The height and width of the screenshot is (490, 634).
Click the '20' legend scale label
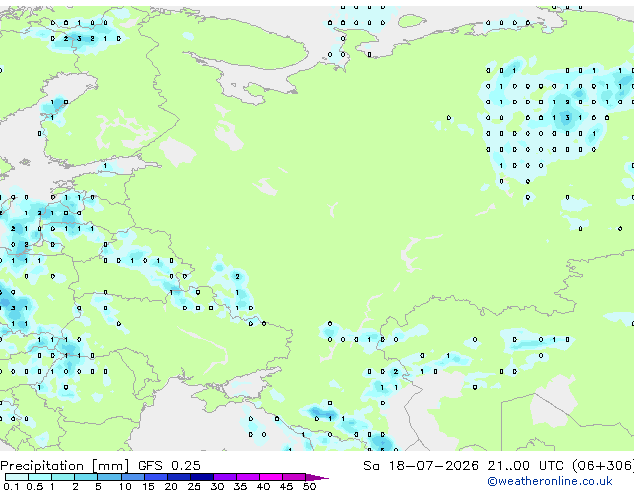tap(171, 486)
